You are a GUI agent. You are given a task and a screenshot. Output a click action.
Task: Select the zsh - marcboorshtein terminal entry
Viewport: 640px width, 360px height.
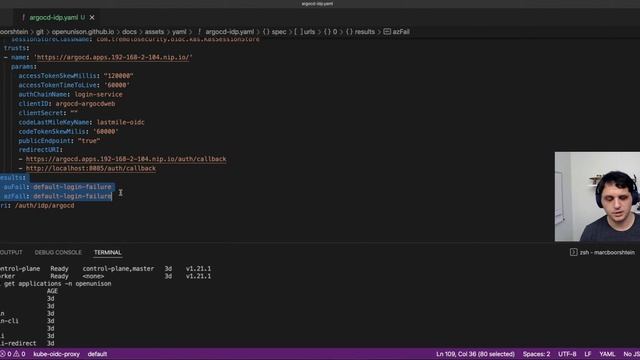[602, 253]
